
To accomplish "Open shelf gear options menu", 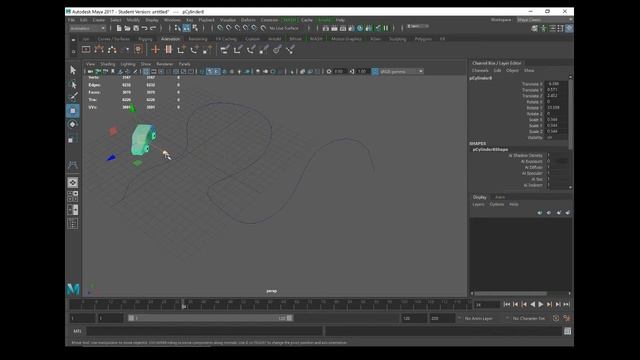I will 73,52.
